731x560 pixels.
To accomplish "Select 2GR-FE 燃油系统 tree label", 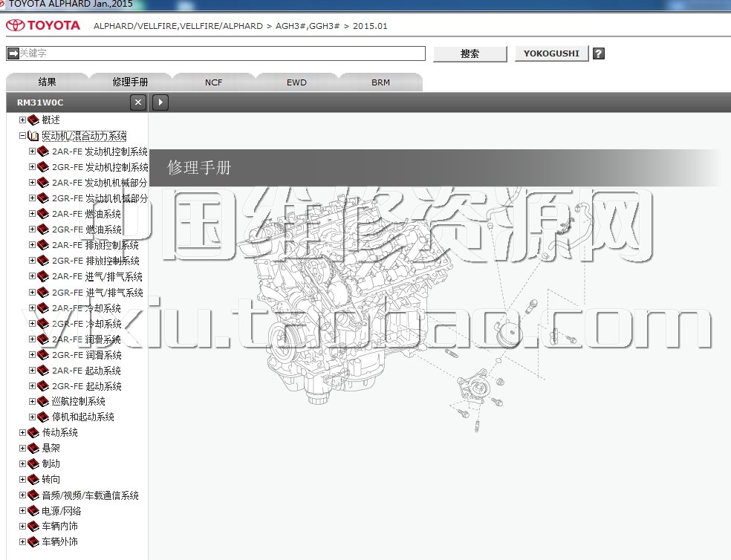I will (87, 229).
